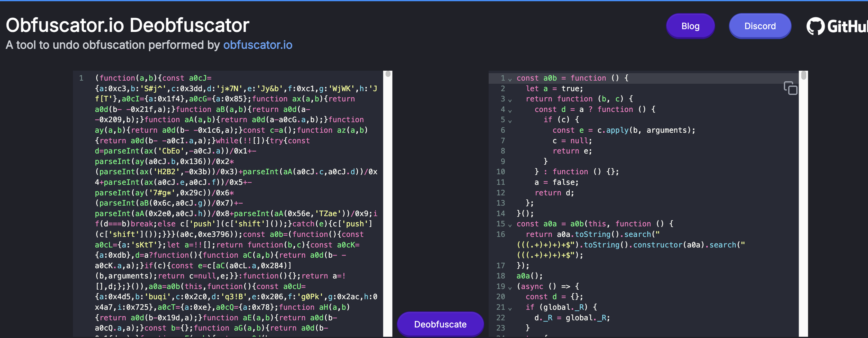Open the Blog page
The height and width of the screenshot is (338, 868).
pyautogui.click(x=690, y=26)
